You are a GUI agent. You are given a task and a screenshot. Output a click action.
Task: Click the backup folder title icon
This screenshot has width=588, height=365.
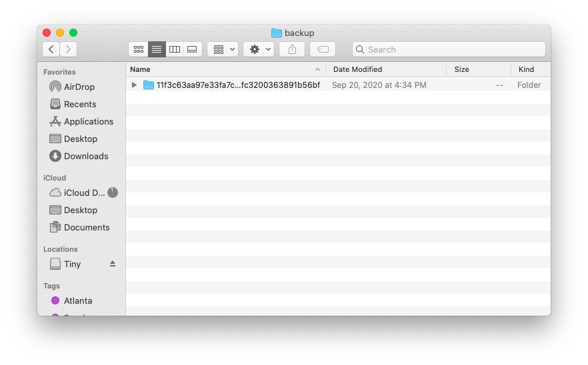[277, 33]
